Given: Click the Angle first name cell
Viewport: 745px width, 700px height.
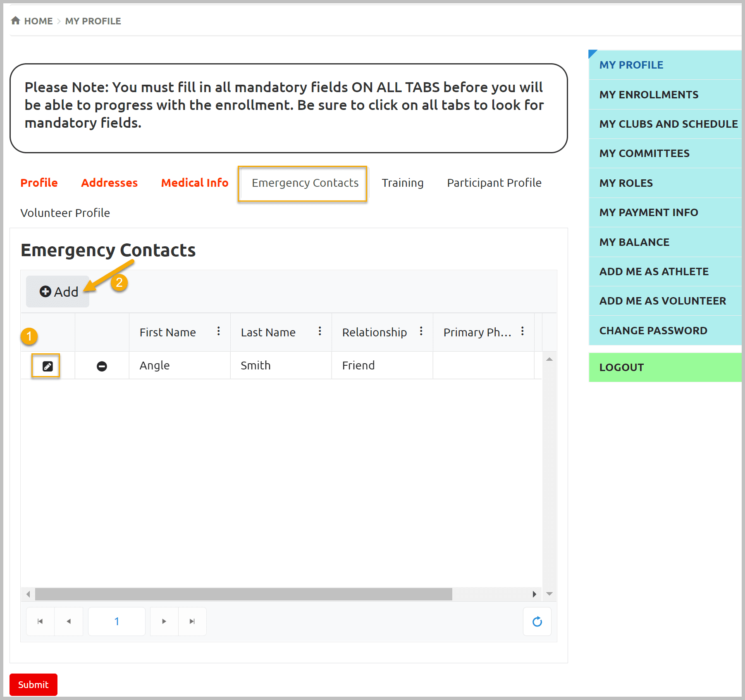Looking at the screenshot, I should [x=179, y=365].
